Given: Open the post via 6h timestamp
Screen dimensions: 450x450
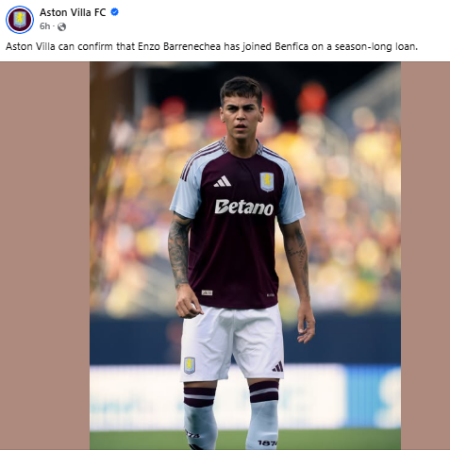Looking at the screenshot, I should 45,26.
